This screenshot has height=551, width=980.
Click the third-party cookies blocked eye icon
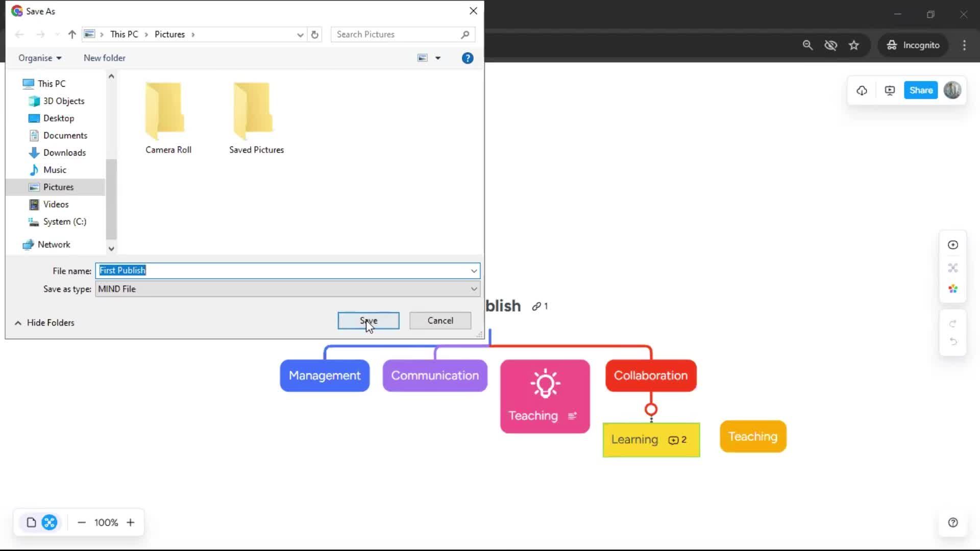pos(830,45)
